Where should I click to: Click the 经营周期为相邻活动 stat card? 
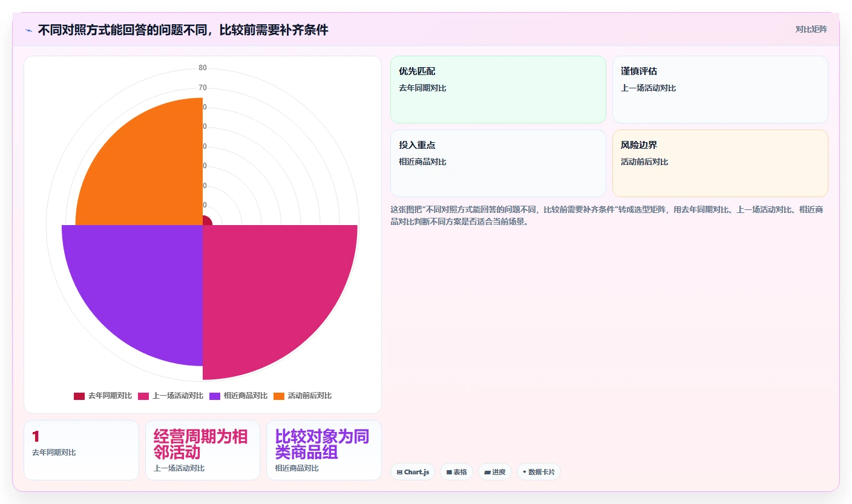pos(203,450)
